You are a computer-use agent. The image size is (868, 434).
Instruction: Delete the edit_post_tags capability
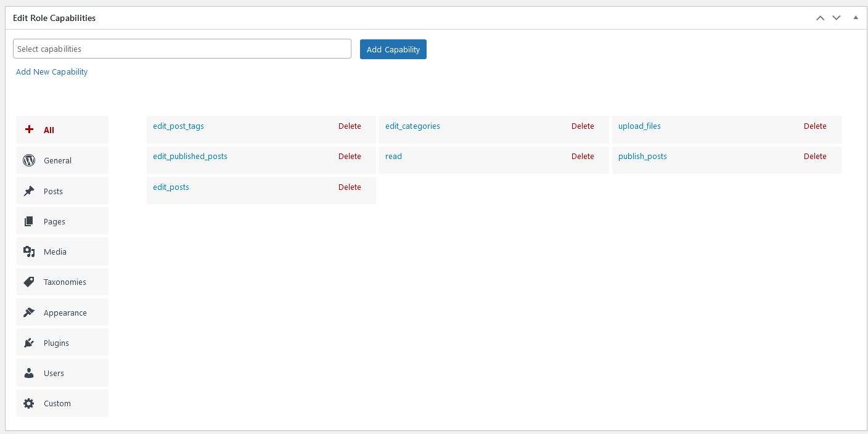point(350,126)
